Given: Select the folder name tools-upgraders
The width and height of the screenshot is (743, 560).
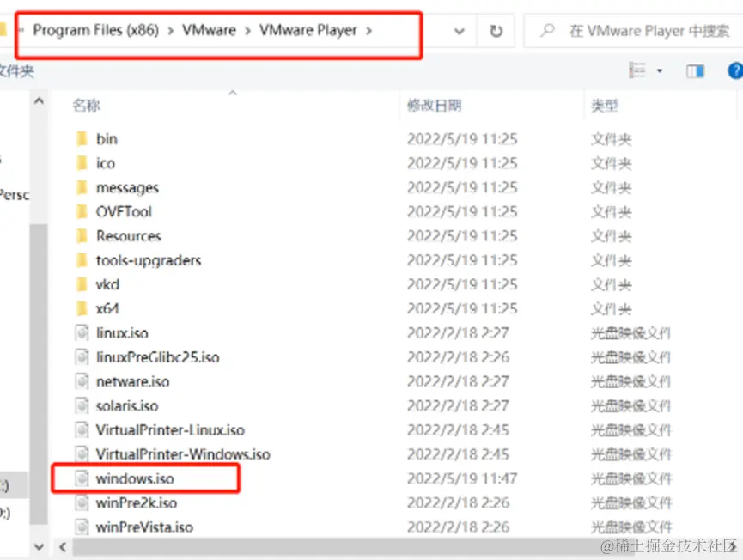Looking at the screenshot, I should (149, 260).
